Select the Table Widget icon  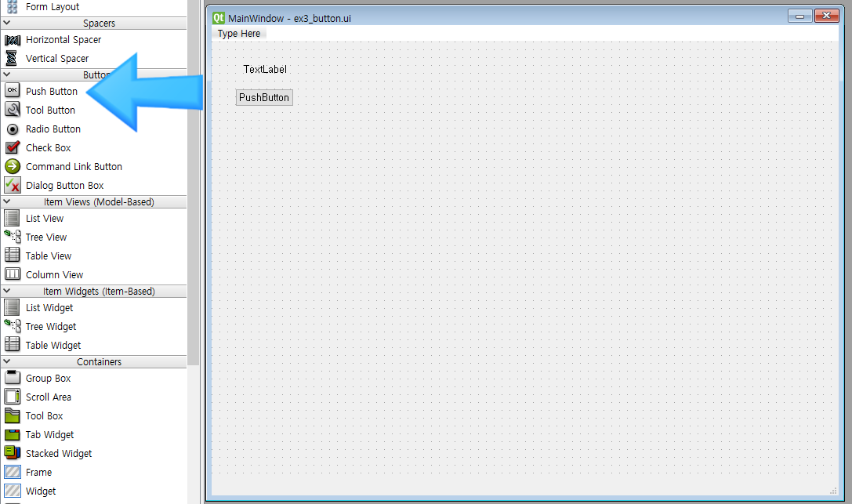(12, 344)
